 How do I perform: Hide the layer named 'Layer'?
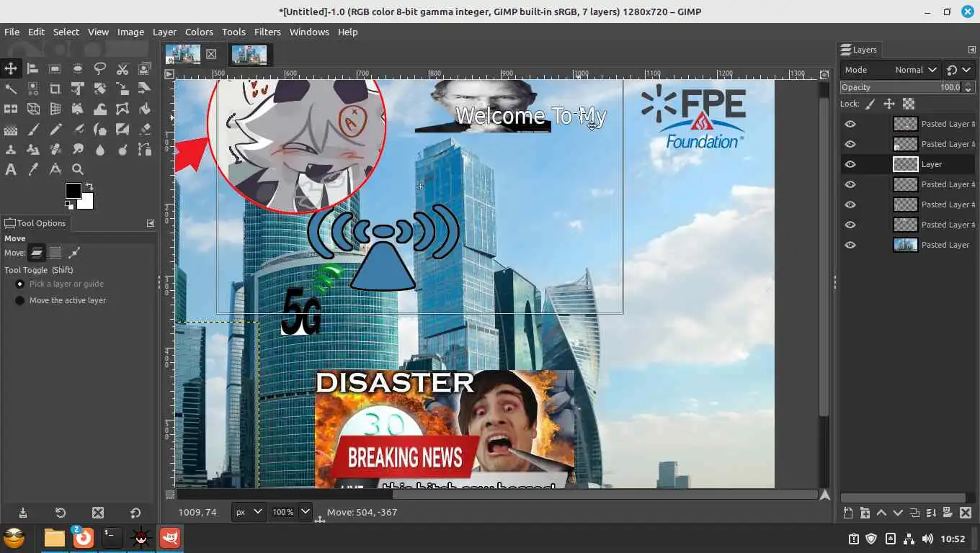tap(850, 164)
